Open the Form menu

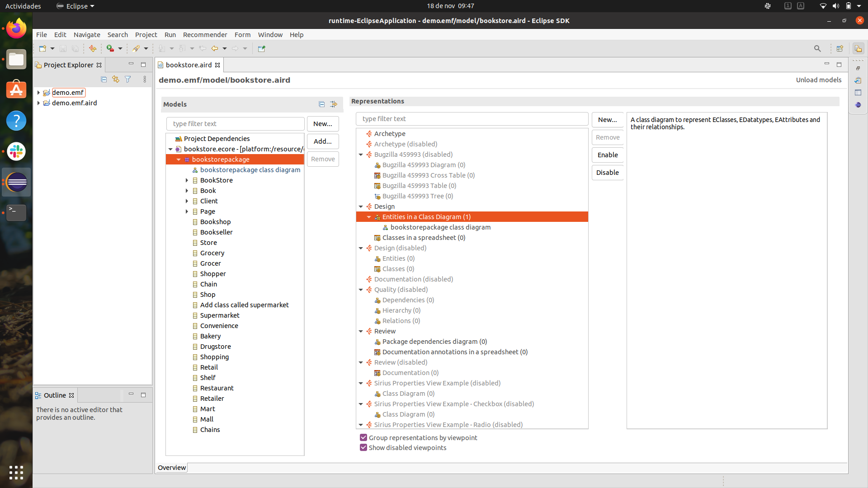pos(242,35)
